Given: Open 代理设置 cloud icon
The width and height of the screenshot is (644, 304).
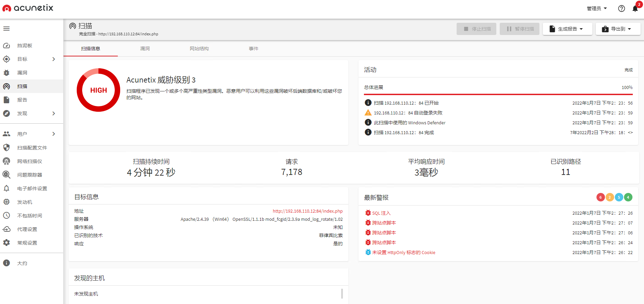Looking at the screenshot, I should click(x=6, y=229).
